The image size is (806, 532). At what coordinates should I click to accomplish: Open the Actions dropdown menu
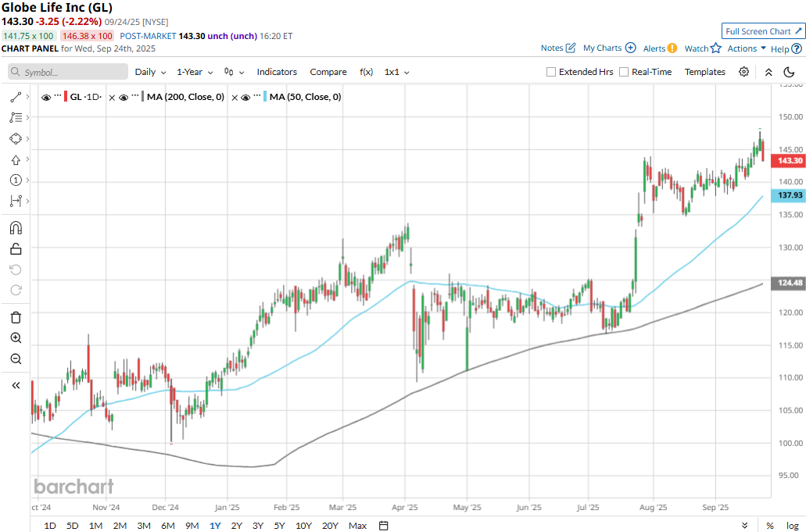[x=747, y=48]
